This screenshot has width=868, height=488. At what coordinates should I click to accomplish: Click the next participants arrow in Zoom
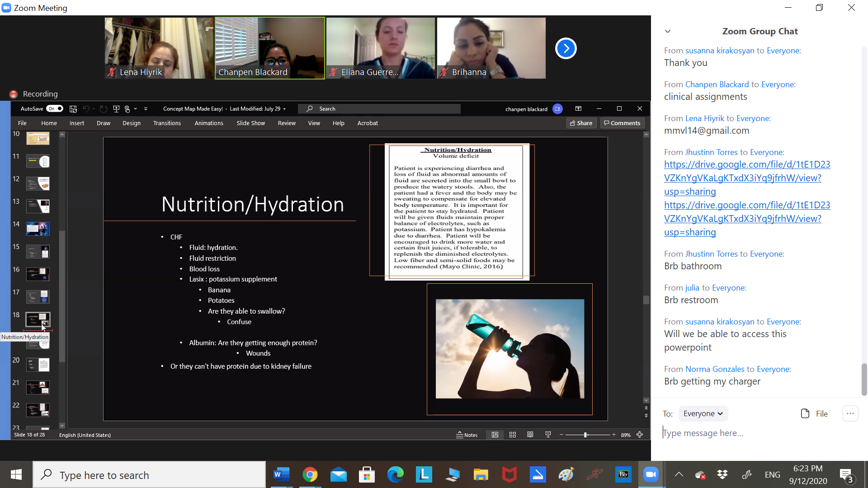pyautogui.click(x=566, y=48)
